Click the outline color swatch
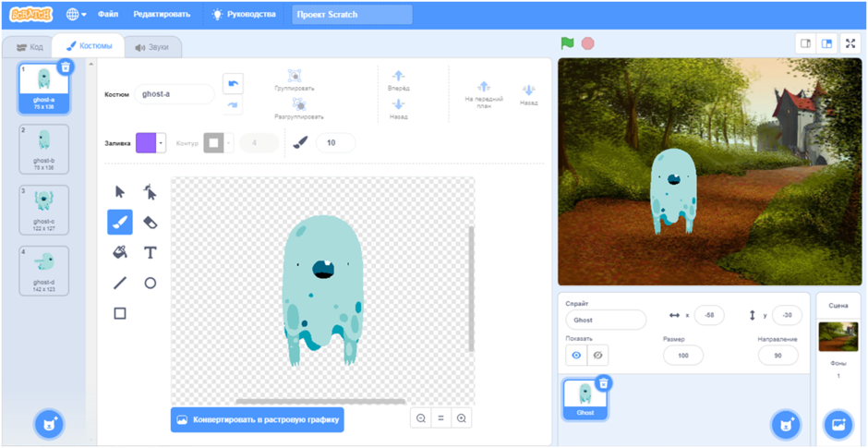 [x=213, y=143]
